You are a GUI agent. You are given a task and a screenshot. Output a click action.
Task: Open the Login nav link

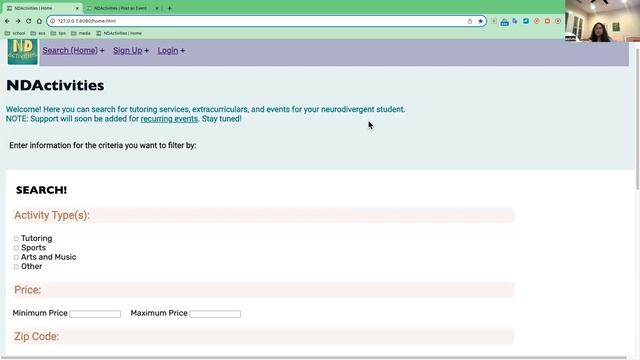pos(168,51)
